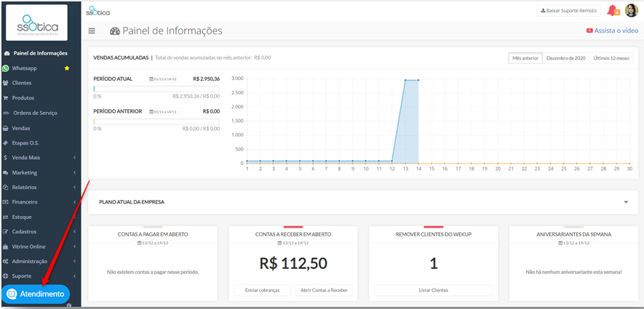Click the Período Atual date range 01/12 a 14/12

click(163, 79)
